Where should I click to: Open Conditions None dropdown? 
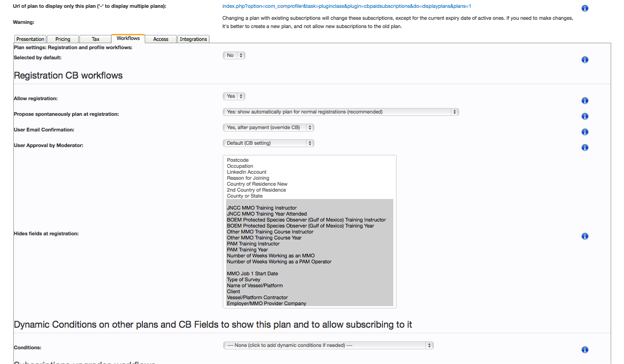328,345
